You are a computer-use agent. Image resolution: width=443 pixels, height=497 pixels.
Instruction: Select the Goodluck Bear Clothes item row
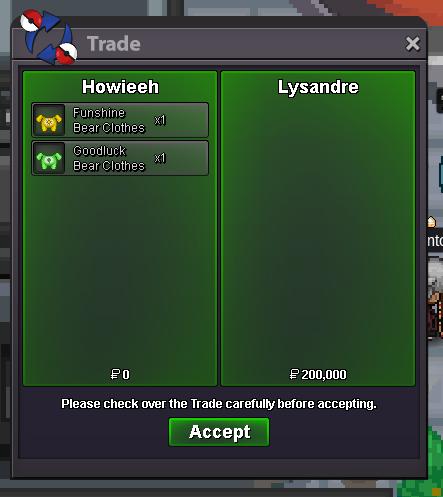click(x=120, y=158)
